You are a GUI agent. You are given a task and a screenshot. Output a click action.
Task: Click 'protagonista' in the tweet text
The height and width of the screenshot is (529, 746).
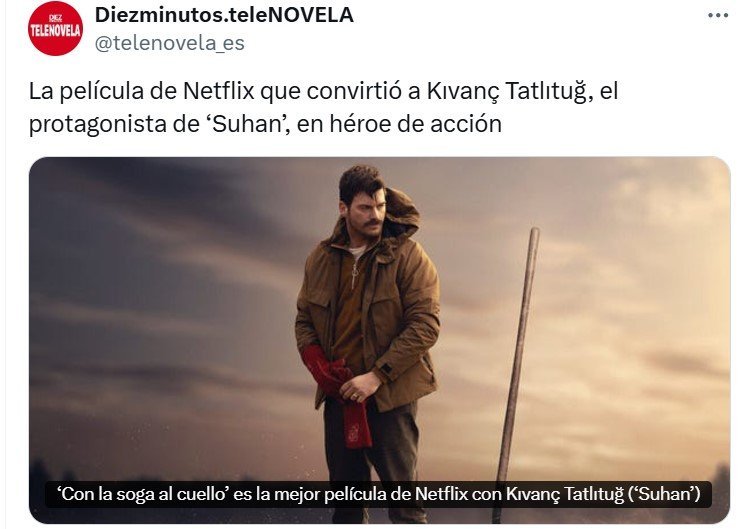[x=93, y=125]
